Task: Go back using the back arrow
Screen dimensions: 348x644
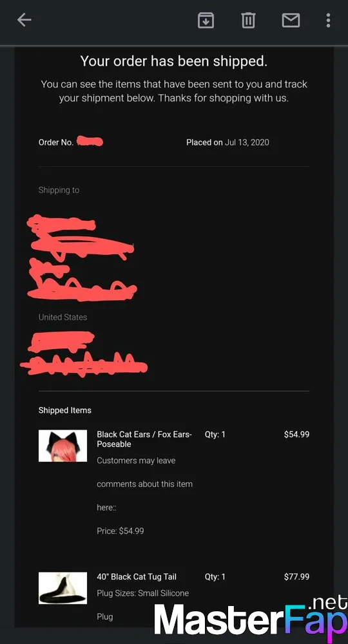Action: tap(24, 20)
